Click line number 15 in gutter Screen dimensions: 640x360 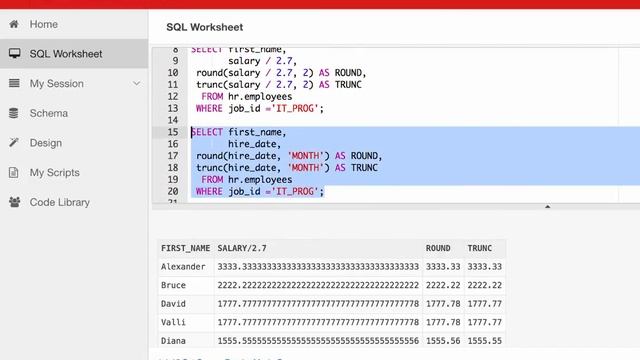(x=173, y=132)
